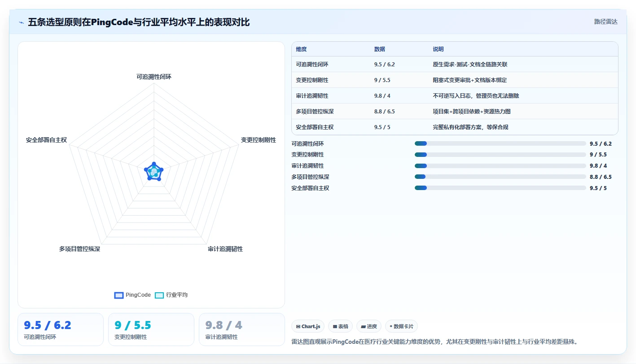Click the 数据 table column header
The height and width of the screenshot is (364, 636).
(380, 49)
